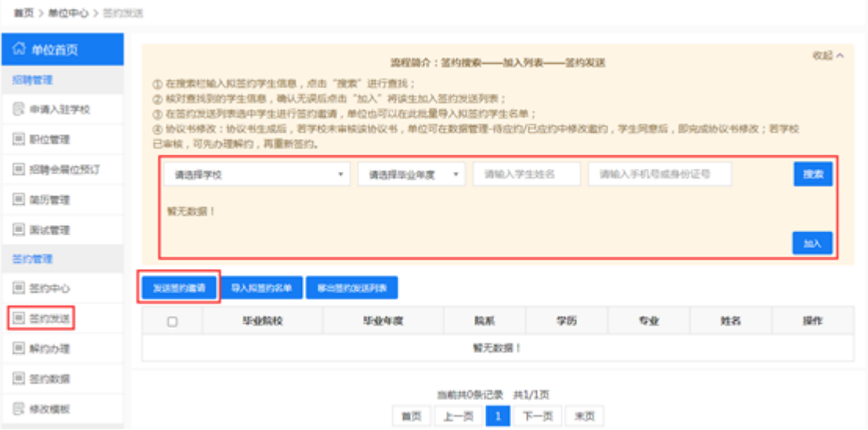Go to 下一页 in pagination

[537, 416]
